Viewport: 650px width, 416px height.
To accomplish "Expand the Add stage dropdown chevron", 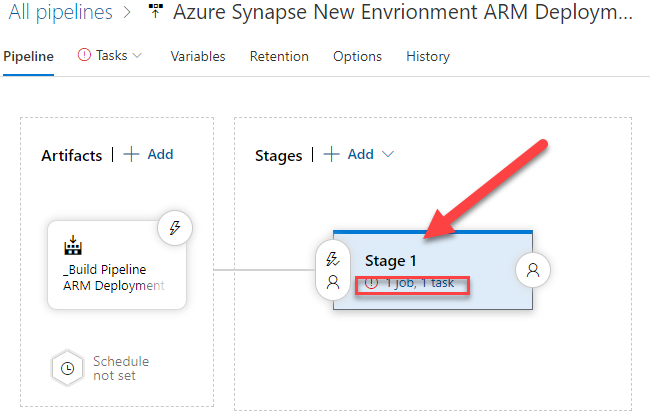I will (x=389, y=154).
